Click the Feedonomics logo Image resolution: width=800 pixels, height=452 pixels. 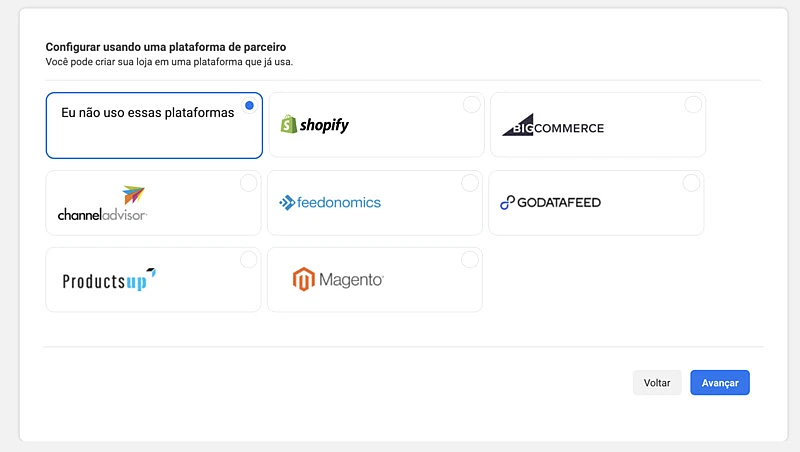pyautogui.click(x=331, y=202)
